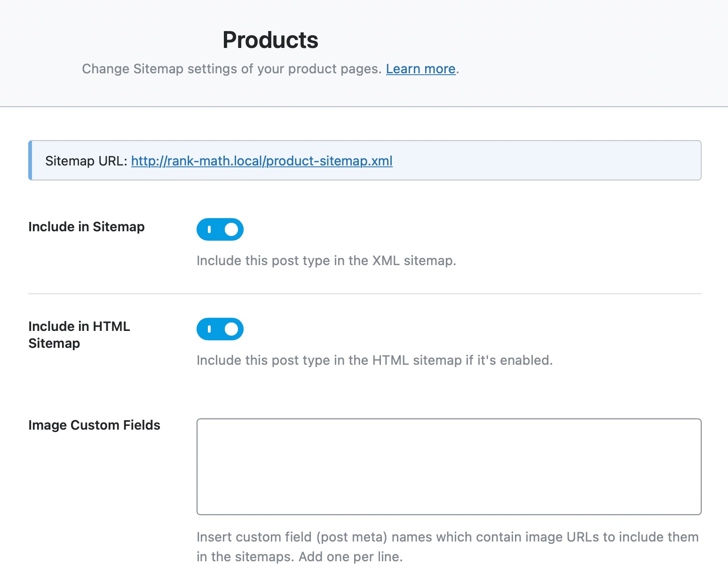This screenshot has width=728, height=581.
Task: Open the product-sitemap.xml URL link
Action: pyautogui.click(x=262, y=161)
